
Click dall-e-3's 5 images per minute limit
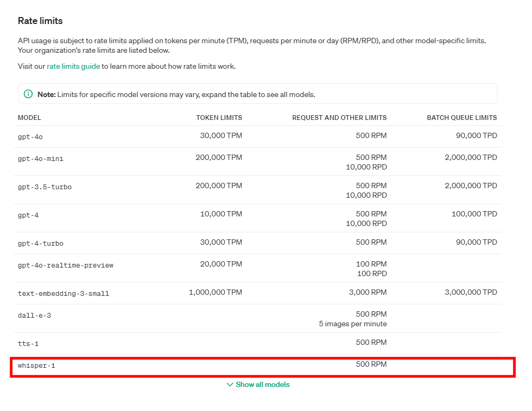click(x=353, y=324)
